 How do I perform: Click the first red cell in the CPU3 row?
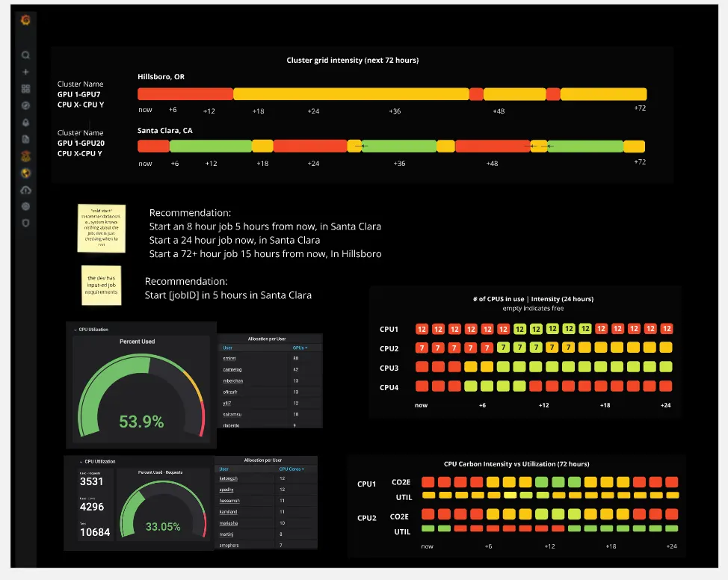(x=422, y=366)
